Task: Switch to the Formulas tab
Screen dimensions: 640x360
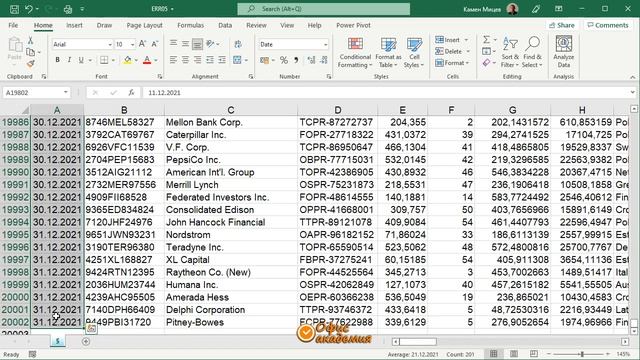Action: [191, 25]
